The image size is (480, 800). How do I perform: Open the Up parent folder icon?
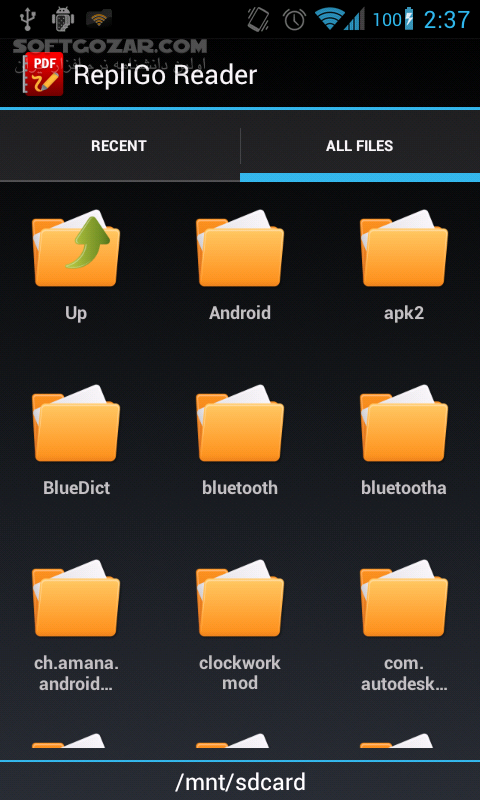76,248
